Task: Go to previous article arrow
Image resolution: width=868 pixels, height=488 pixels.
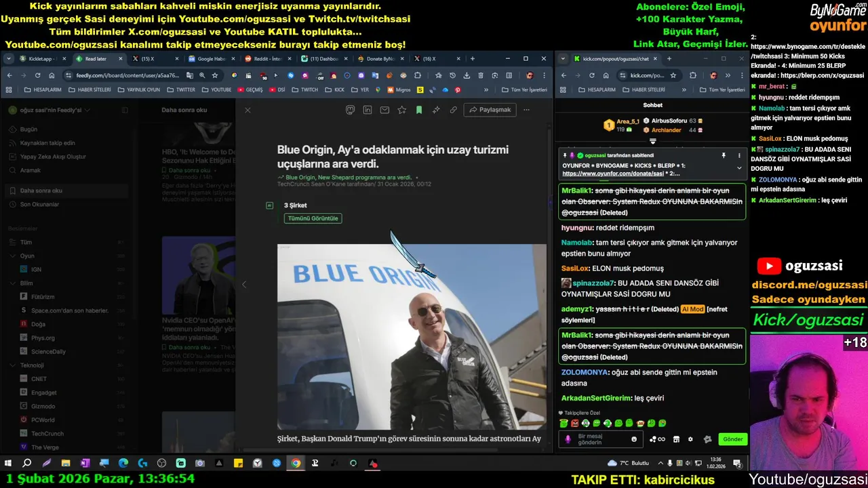Action: click(x=244, y=285)
